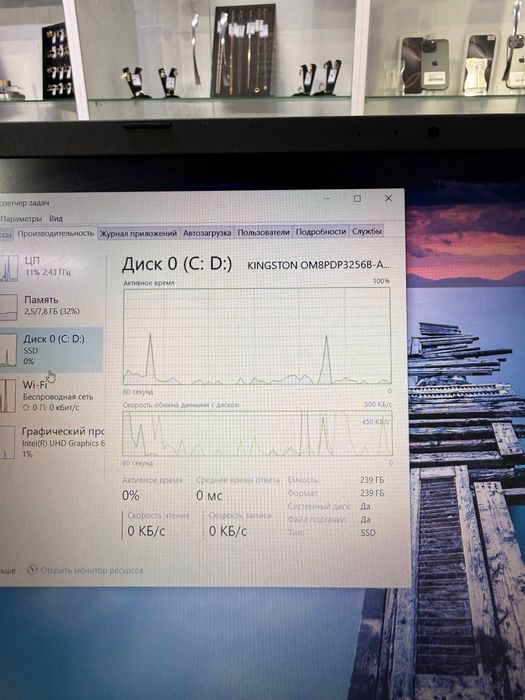
Task: Click the CPU mini graph thumbnail
Action: point(8,268)
